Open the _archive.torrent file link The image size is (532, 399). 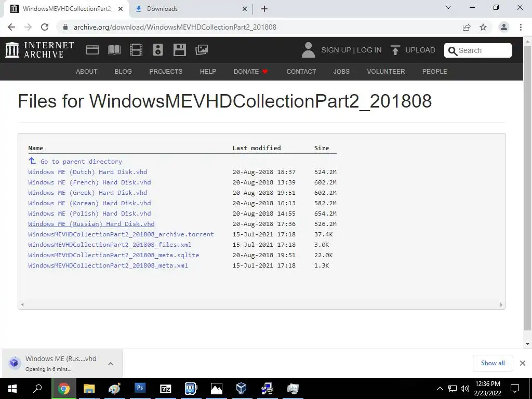pyautogui.click(x=121, y=234)
